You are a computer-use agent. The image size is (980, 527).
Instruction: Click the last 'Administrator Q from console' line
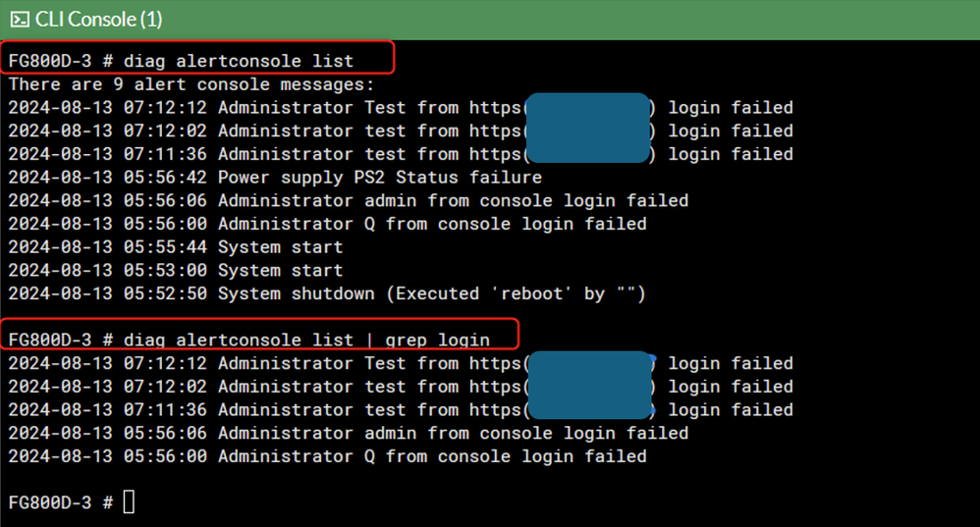[432, 456]
